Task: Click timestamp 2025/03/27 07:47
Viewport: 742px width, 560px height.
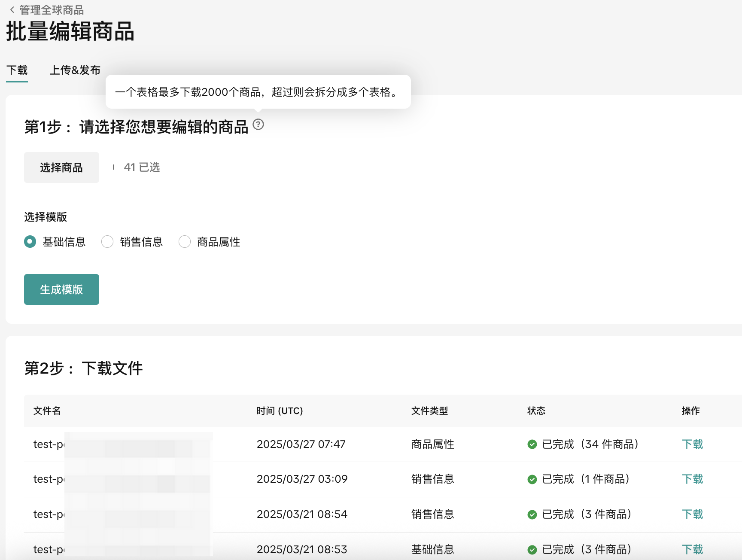Action: point(301,444)
